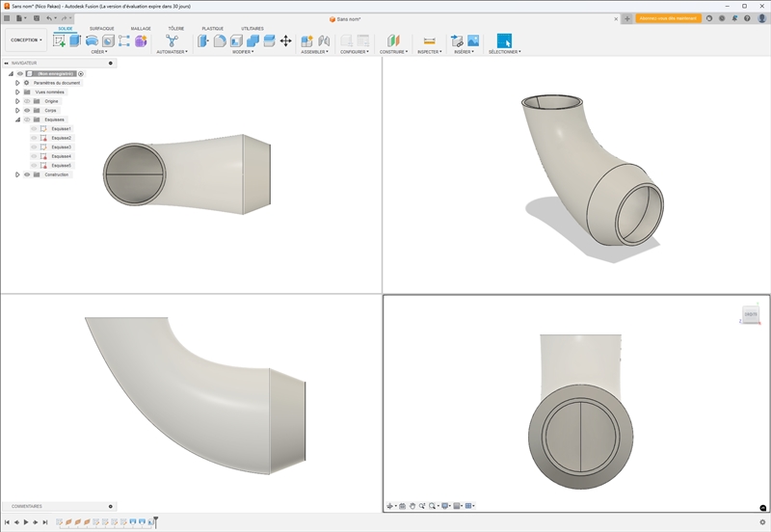Click the DROITE view cube face
Screen dimensions: 771x532
[x=751, y=314]
